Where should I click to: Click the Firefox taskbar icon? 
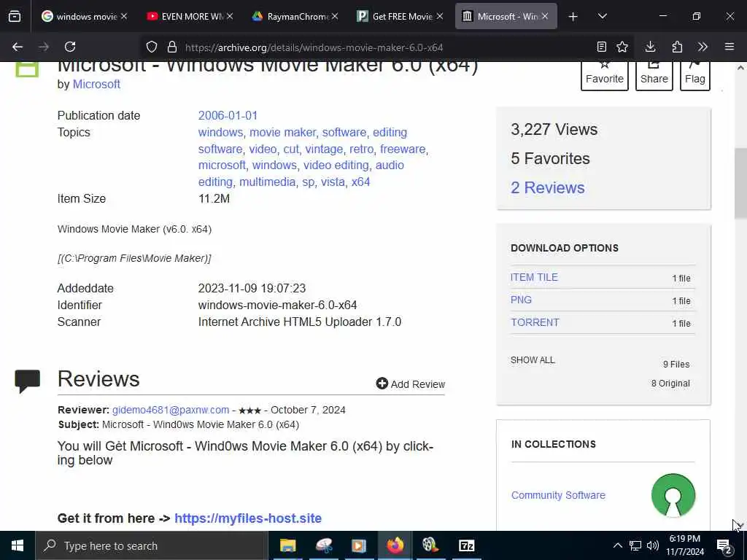(395, 545)
